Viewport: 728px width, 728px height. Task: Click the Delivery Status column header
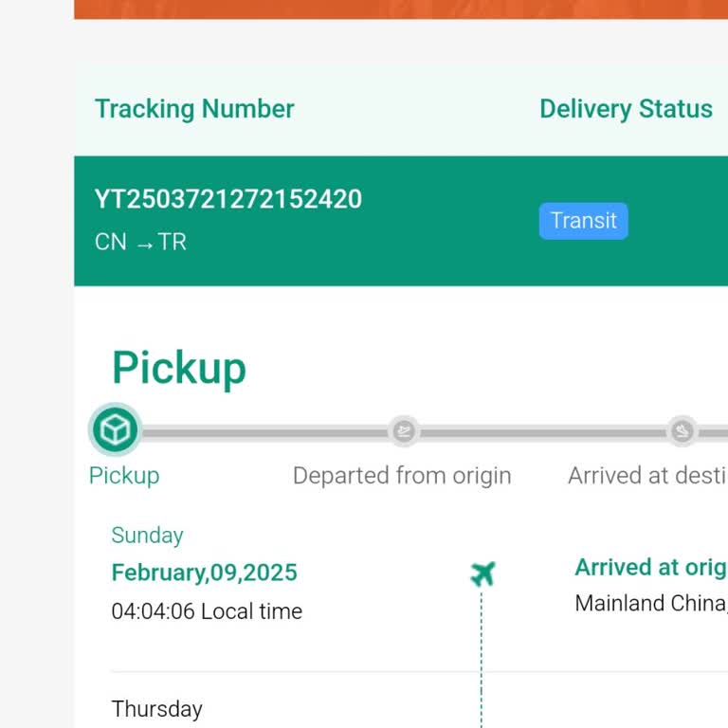point(626,109)
